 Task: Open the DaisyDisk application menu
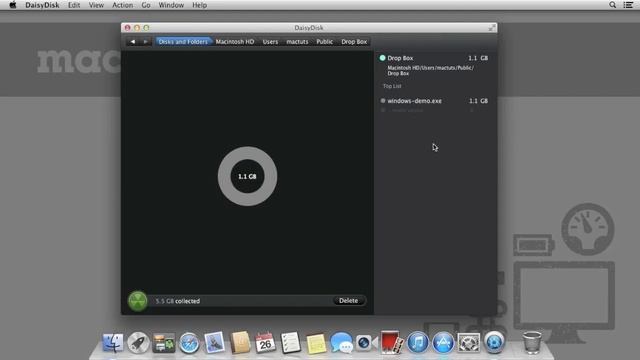tap(42, 5)
